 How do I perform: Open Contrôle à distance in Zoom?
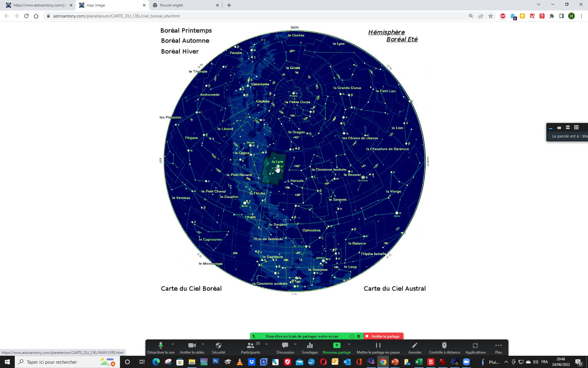click(444, 348)
